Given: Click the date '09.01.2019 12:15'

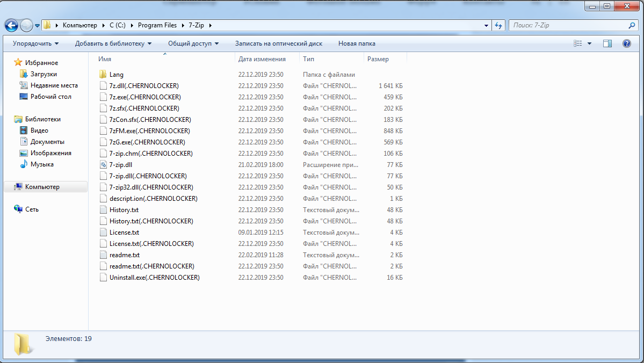Looking at the screenshot, I should coord(261,233).
